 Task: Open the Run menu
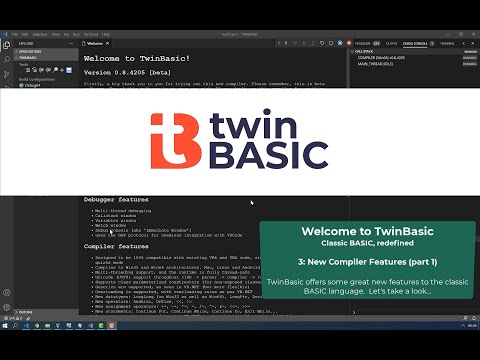coord(76,34)
